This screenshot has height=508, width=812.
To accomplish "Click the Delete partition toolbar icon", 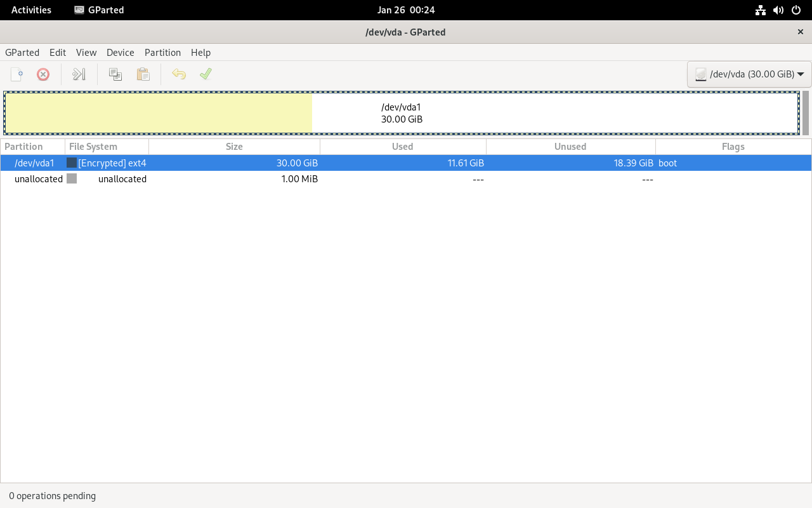I will click(x=43, y=74).
